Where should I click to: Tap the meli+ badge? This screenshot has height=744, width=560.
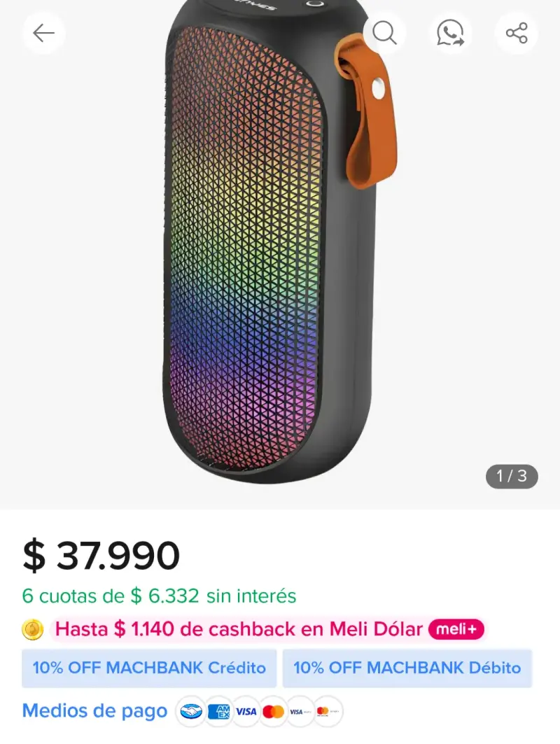pyautogui.click(x=456, y=629)
